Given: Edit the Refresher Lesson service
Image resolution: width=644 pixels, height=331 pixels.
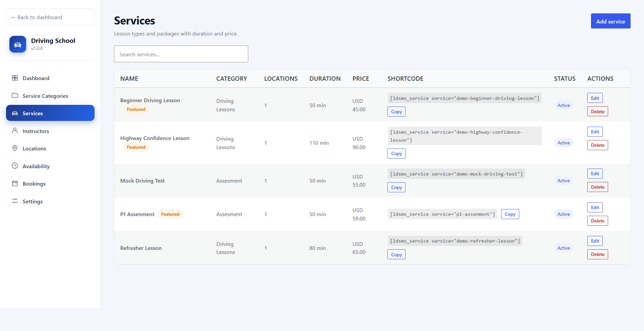Looking at the screenshot, I should [x=595, y=241].
